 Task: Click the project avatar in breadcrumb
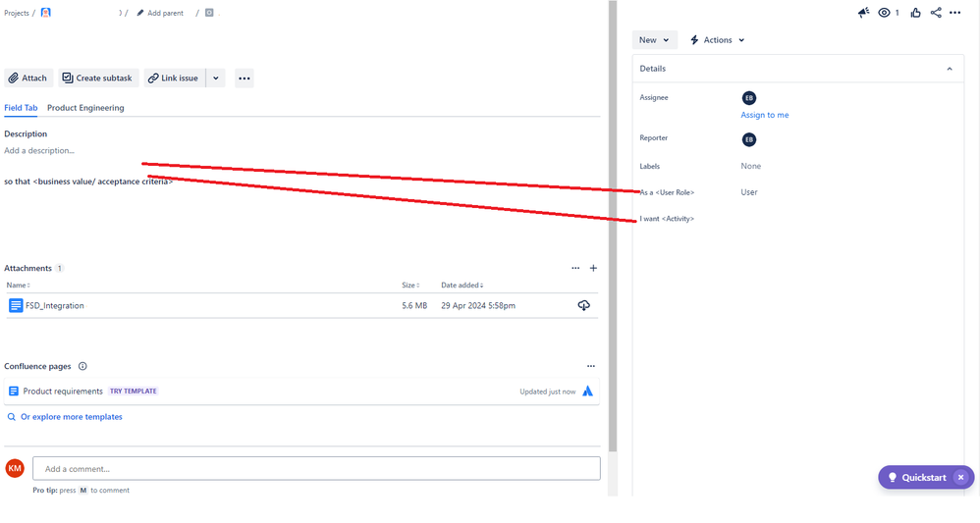tap(45, 13)
